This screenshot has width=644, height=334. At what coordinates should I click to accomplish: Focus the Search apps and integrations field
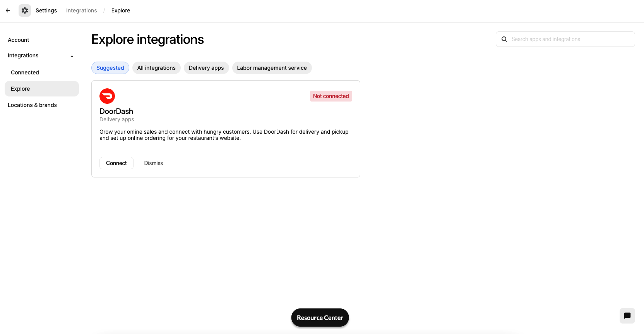coord(565,39)
